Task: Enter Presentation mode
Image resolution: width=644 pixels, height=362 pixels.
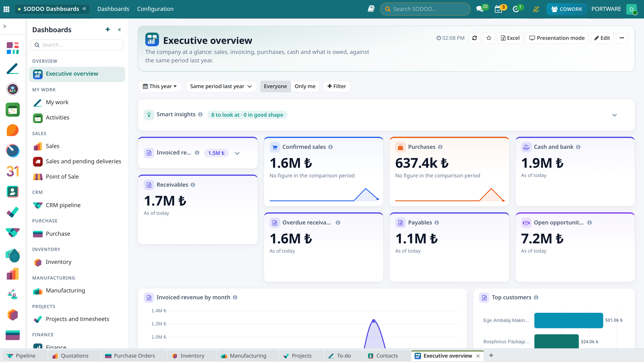Action: (x=557, y=38)
